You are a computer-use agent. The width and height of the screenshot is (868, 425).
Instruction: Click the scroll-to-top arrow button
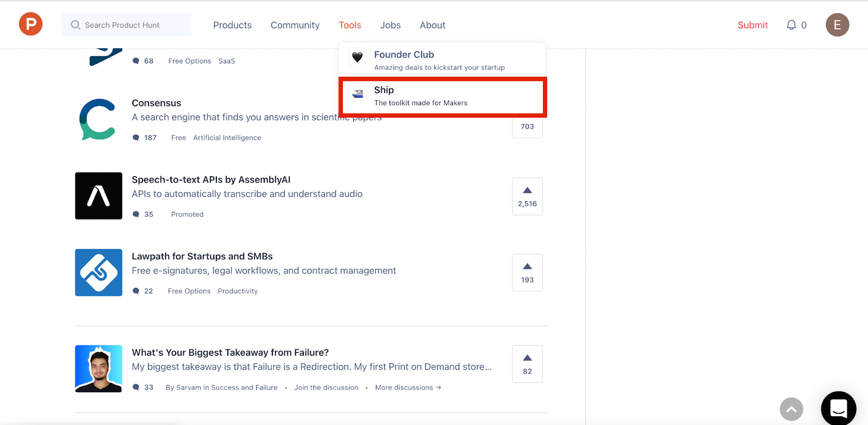[x=792, y=409]
